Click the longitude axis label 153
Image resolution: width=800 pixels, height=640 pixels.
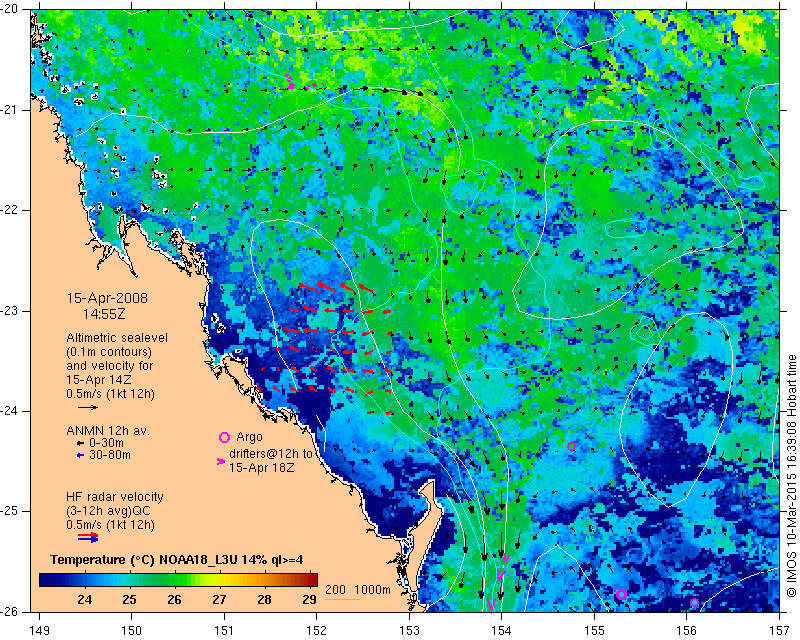point(409,630)
